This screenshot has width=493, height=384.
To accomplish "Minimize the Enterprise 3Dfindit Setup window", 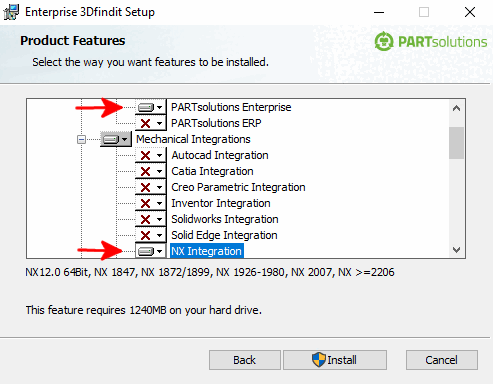I will click(x=379, y=12).
